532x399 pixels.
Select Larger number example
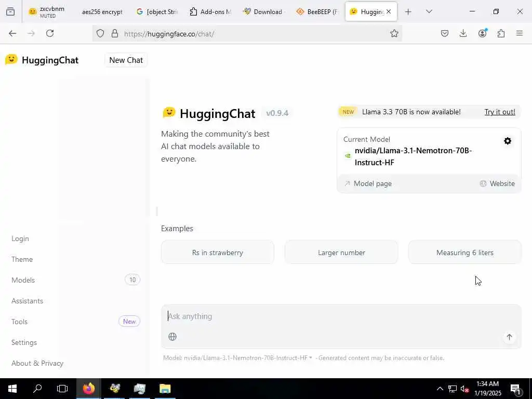(341, 252)
